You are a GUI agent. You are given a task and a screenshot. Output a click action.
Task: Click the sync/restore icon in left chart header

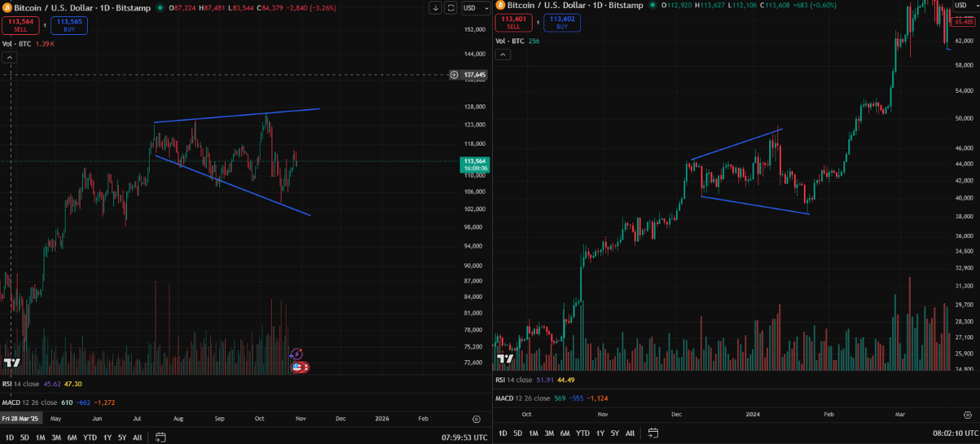coord(450,7)
